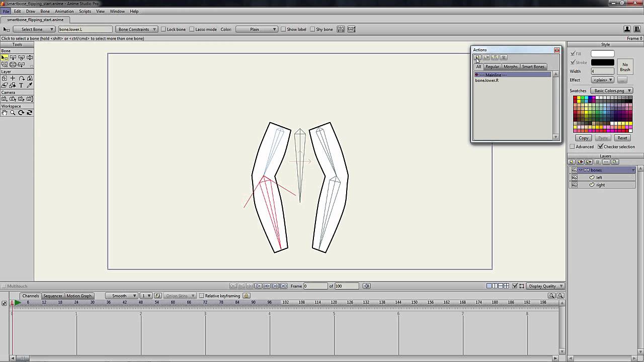
Task: Open the Bone Constraints dropdown
Action: point(136,29)
